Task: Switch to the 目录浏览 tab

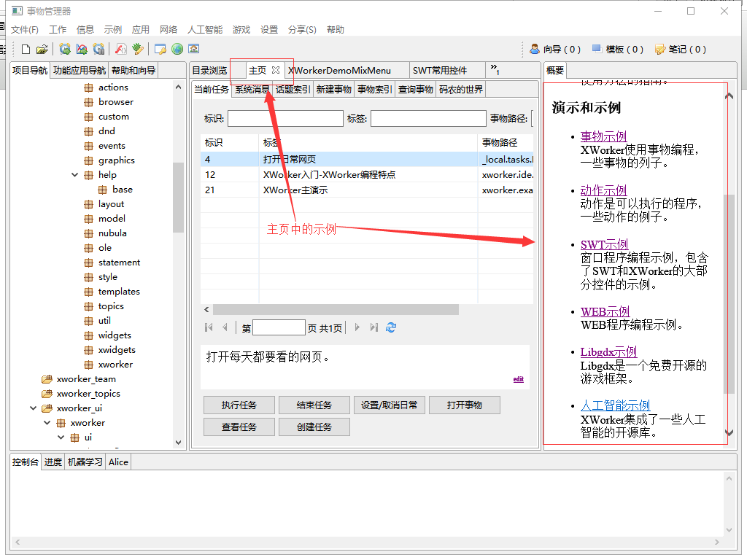Action: [209, 71]
